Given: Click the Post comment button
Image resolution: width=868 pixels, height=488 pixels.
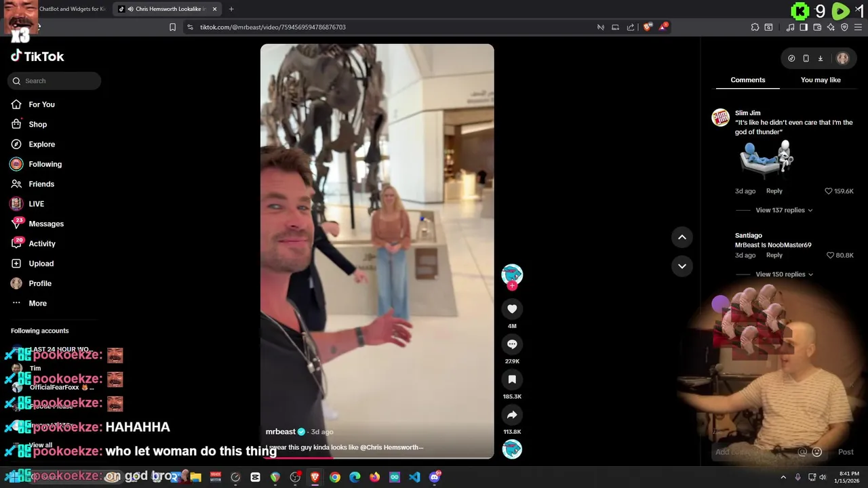Looking at the screenshot, I should tap(845, 452).
